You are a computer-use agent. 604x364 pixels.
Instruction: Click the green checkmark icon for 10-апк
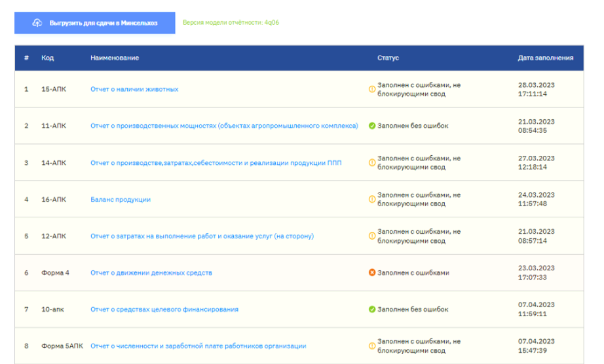[372, 309]
